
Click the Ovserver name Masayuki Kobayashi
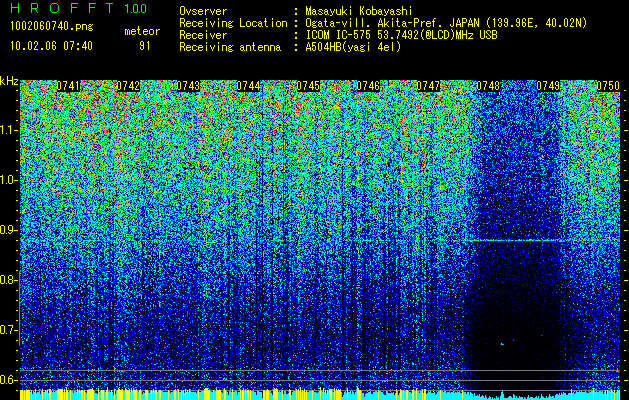[x=359, y=11]
